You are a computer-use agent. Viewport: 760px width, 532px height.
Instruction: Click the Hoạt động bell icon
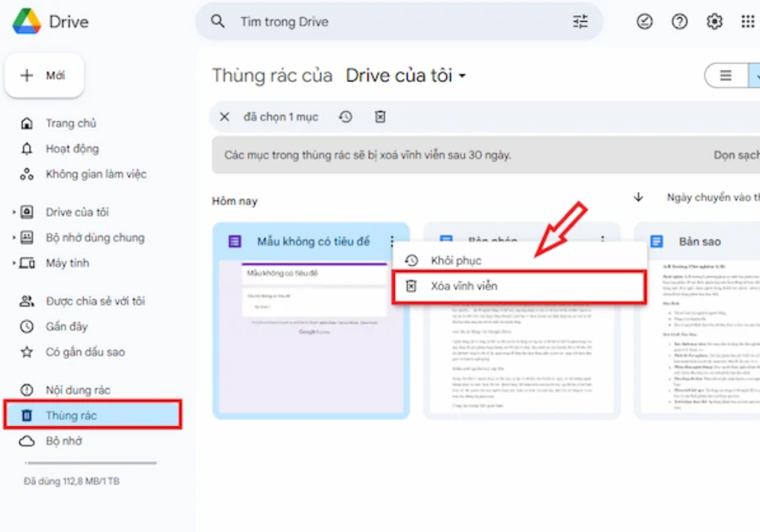pos(26,149)
